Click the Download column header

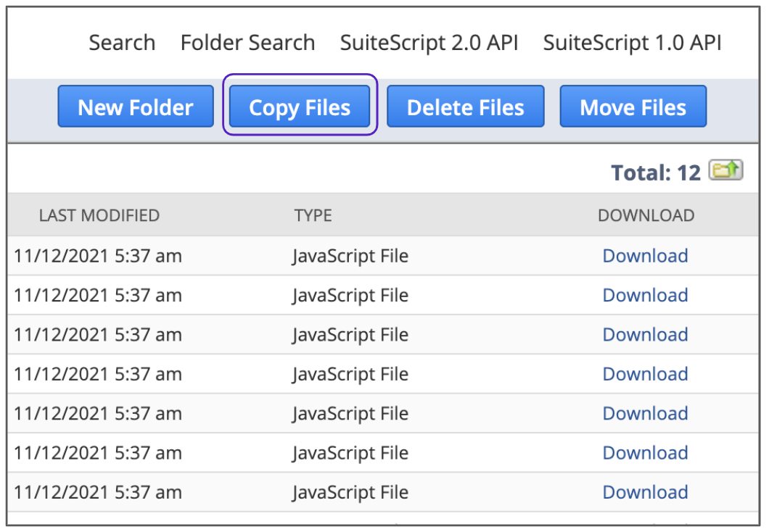646,215
